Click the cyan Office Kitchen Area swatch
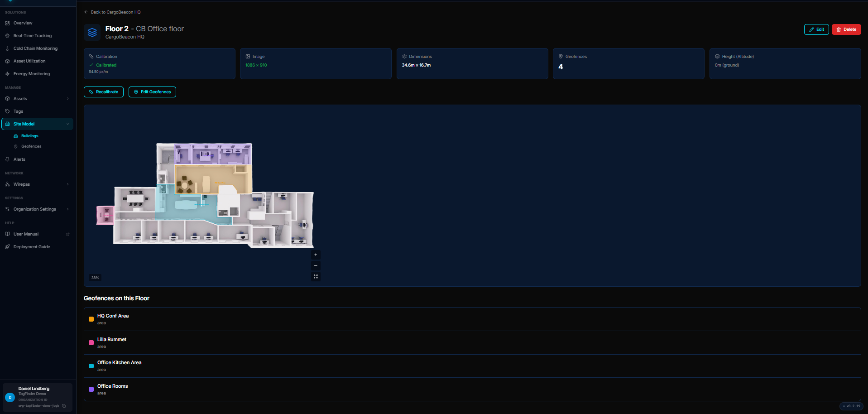Screen dimensions: 868x414 [91, 366]
